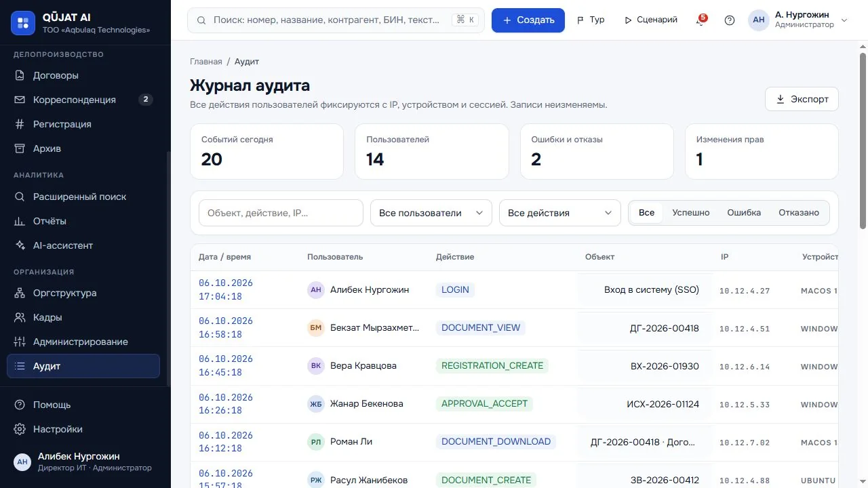Click the QUJAT AI logo icon
The width and height of the screenshot is (868, 488).
click(23, 23)
